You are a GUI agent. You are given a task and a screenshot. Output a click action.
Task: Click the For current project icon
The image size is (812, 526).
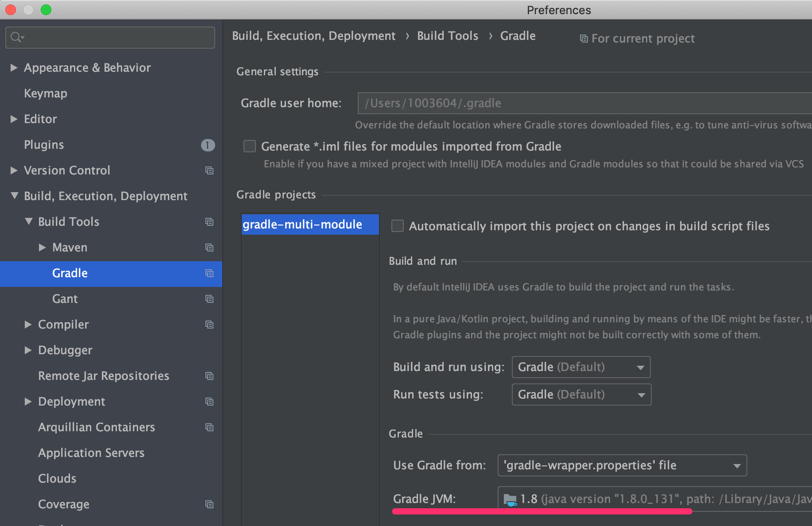pos(584,39)
